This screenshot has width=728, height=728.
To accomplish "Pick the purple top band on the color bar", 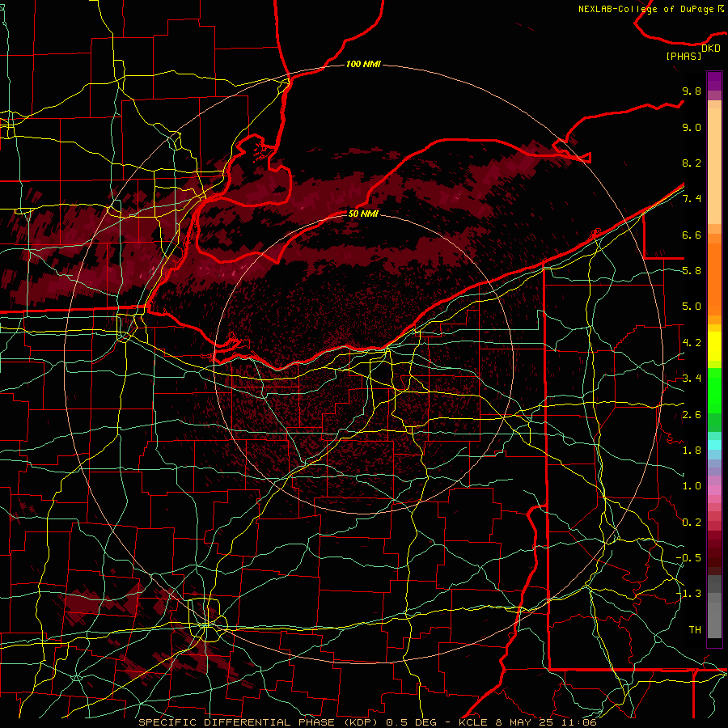I will tap(714, 81).
